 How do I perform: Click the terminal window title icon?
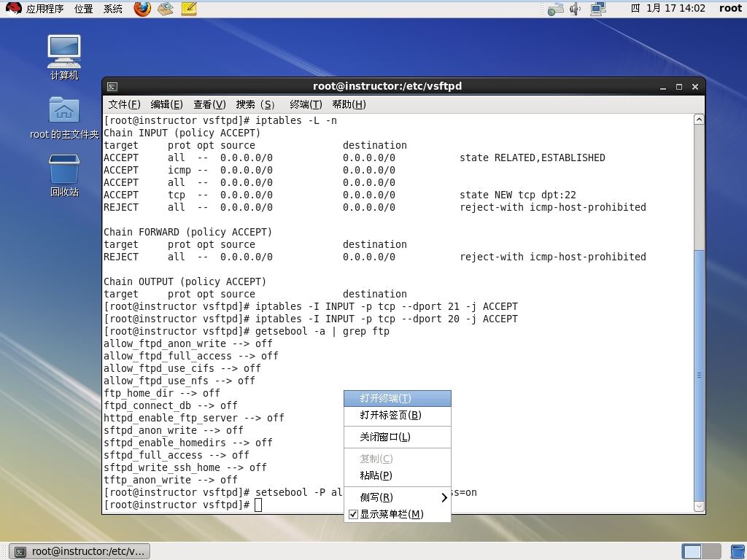pos(112,87)
